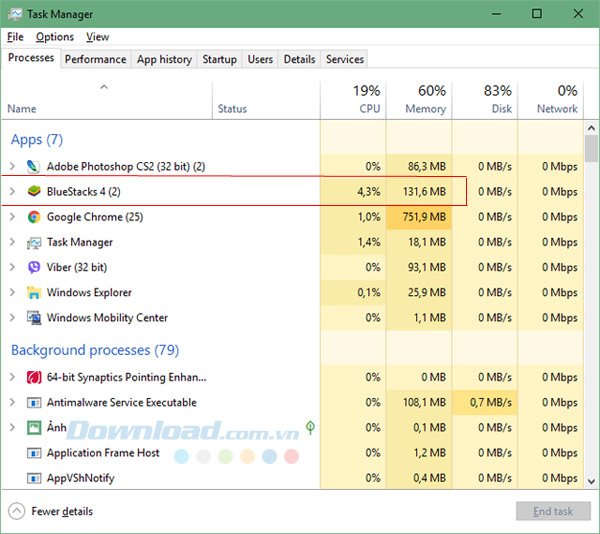The height and width of the screenshot is (534, 600).
Task: Click the Adobe Photoshop CS2 process icon
Action: (x=34, y=166)
